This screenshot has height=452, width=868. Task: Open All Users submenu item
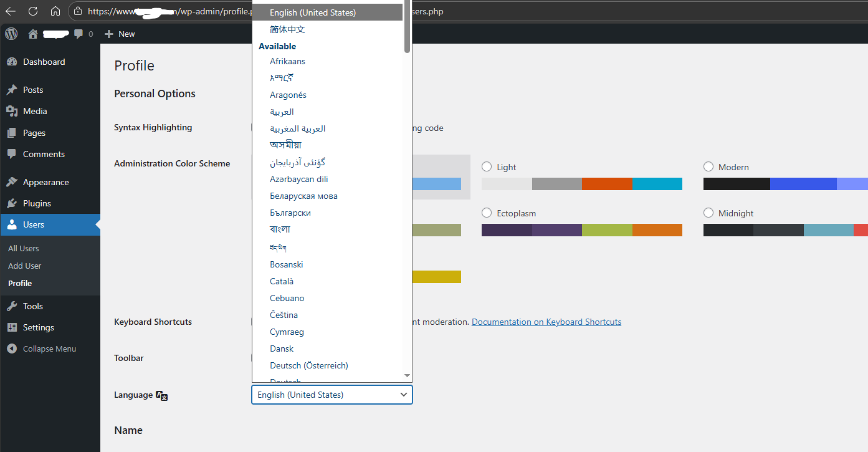click(x=24, y=248)
